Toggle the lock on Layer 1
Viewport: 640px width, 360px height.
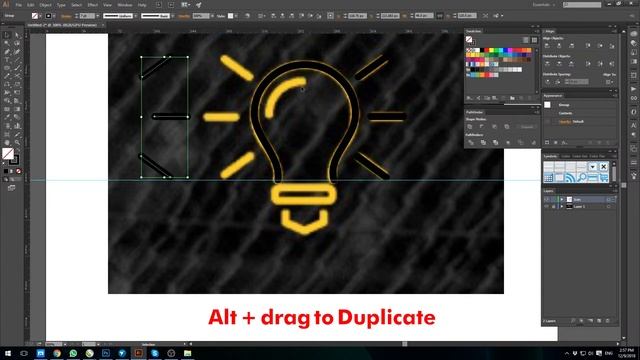(553, 207)
